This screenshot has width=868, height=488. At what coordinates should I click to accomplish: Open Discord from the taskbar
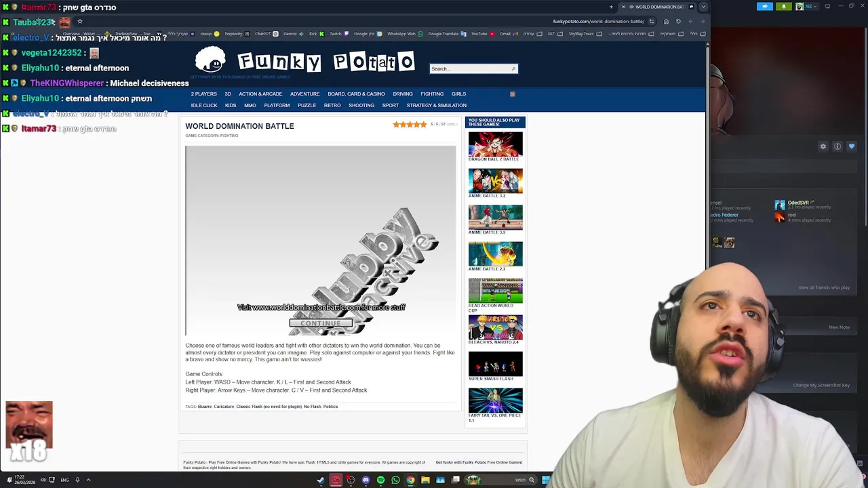click(x=366, y=480)
